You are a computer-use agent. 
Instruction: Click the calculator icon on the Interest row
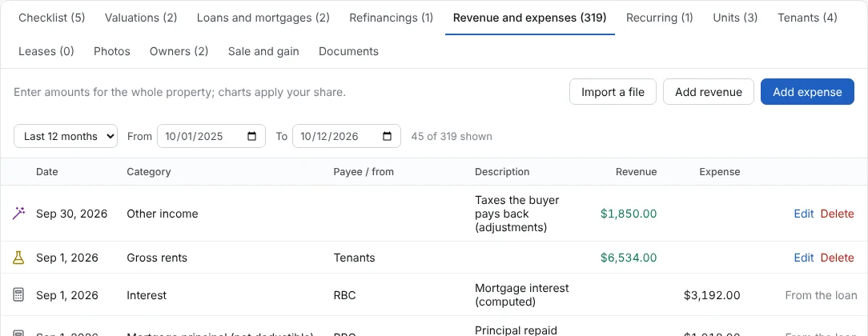tap(18, 295)
